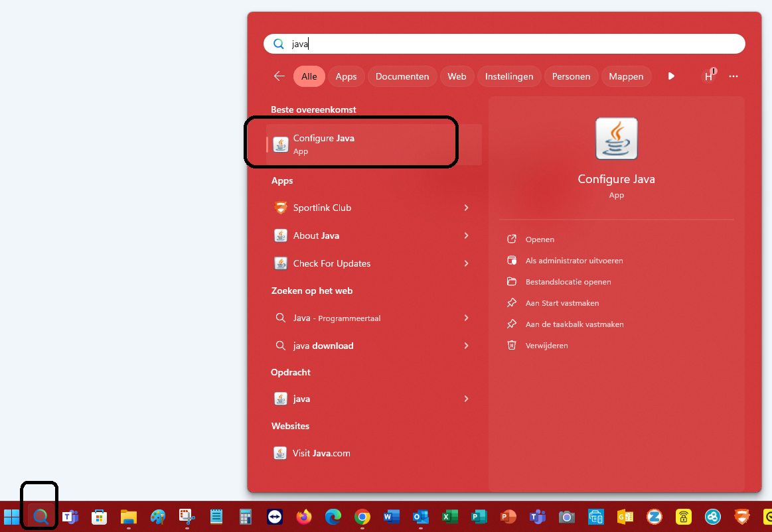Choose Aan de taakbalk vastmaken
This screenshot has width=772, height=532.
[575, 324]
